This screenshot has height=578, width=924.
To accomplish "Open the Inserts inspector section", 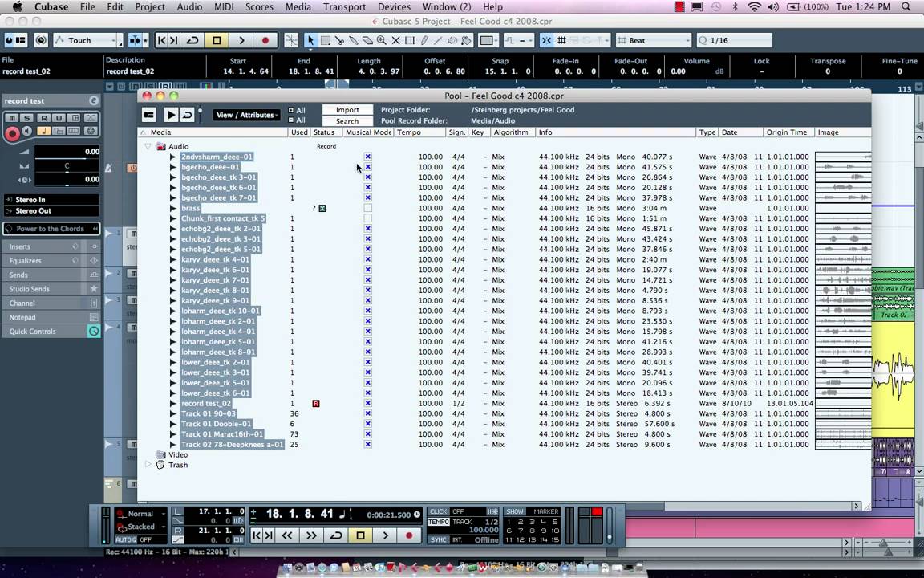I will (x=51, y=246).
